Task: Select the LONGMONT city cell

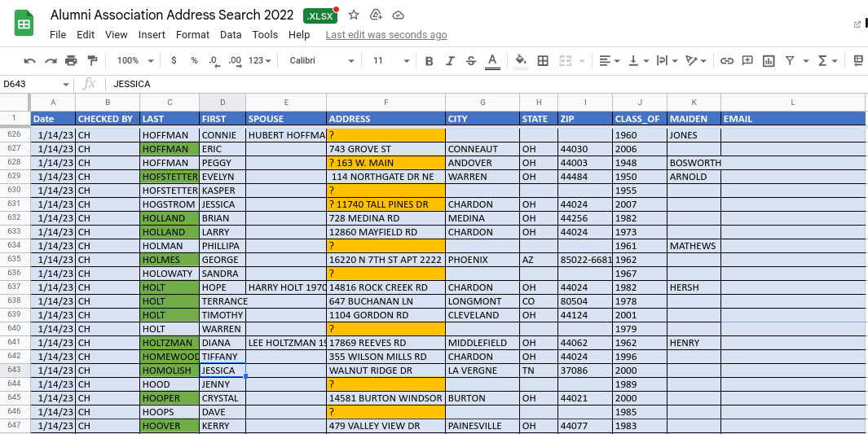Action: (482, 301)
